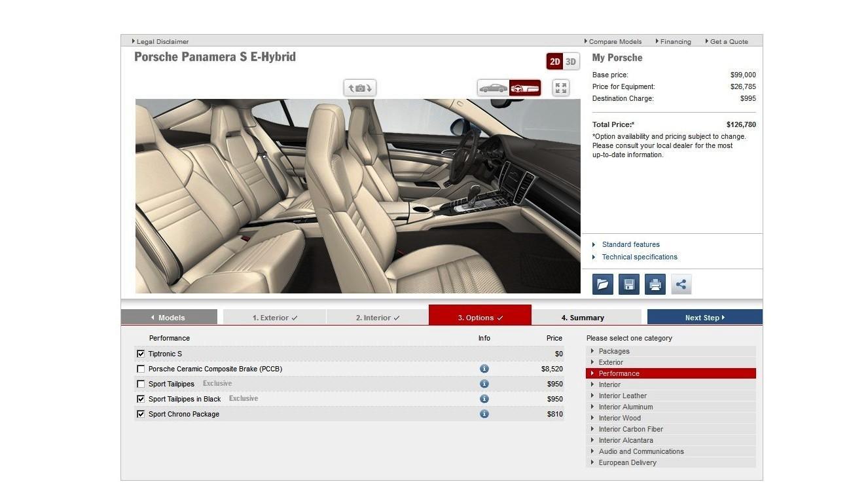
Task: Expand the Interior Aluminum category
Action: [671, 407]
